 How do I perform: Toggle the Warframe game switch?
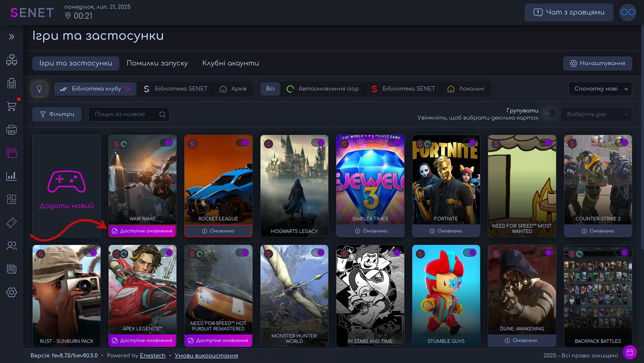[166, 143]
